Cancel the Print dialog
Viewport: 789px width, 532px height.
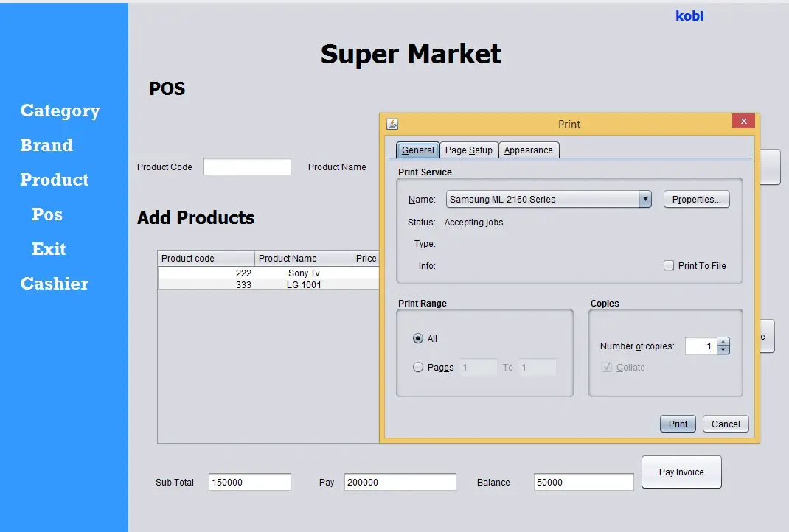point(726,424)
